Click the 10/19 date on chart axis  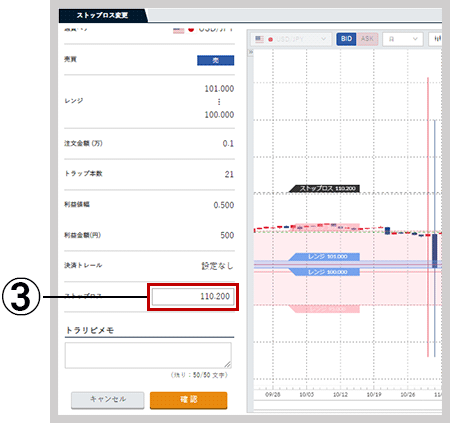point(374,395)
